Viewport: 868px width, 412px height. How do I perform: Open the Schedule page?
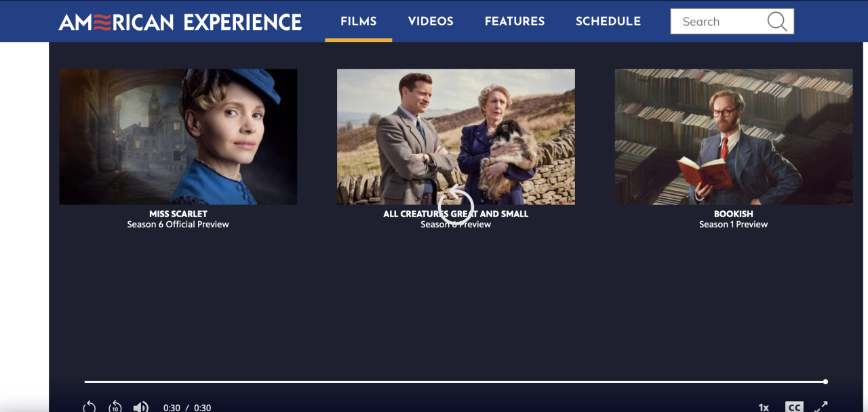[608, 21]
